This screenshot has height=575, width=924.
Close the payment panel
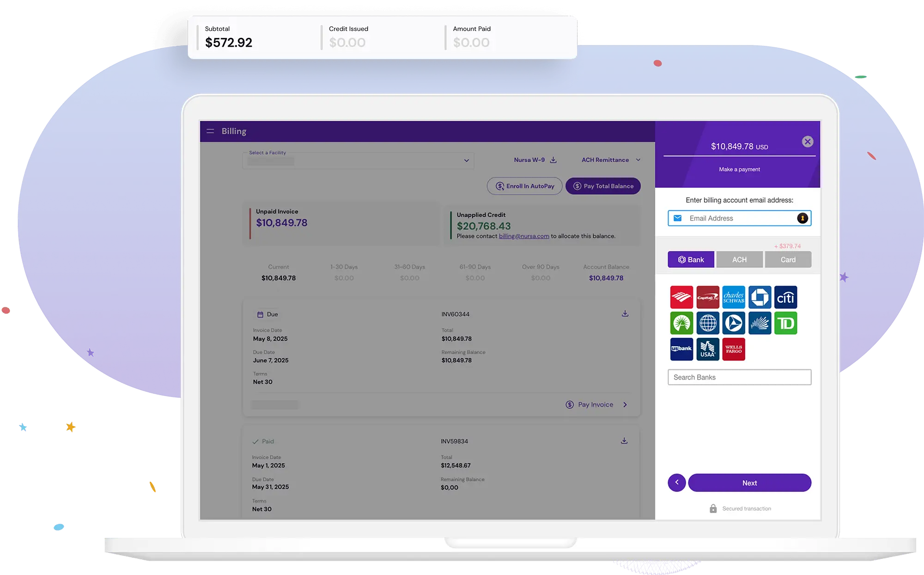[807, 142]
